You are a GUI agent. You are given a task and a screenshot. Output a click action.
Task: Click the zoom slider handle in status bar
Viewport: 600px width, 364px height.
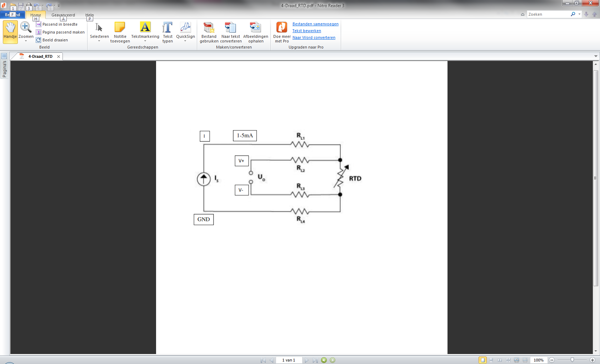(x=572, y=360)
